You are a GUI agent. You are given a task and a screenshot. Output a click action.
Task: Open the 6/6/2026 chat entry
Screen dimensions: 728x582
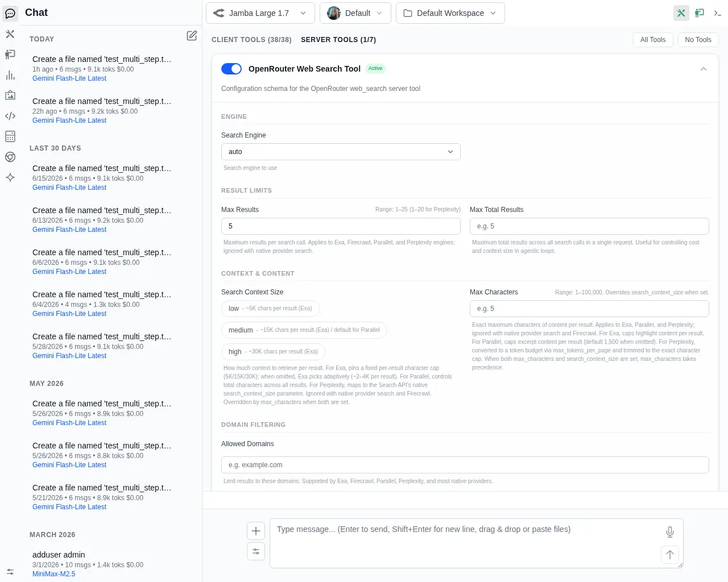[102, 262]
